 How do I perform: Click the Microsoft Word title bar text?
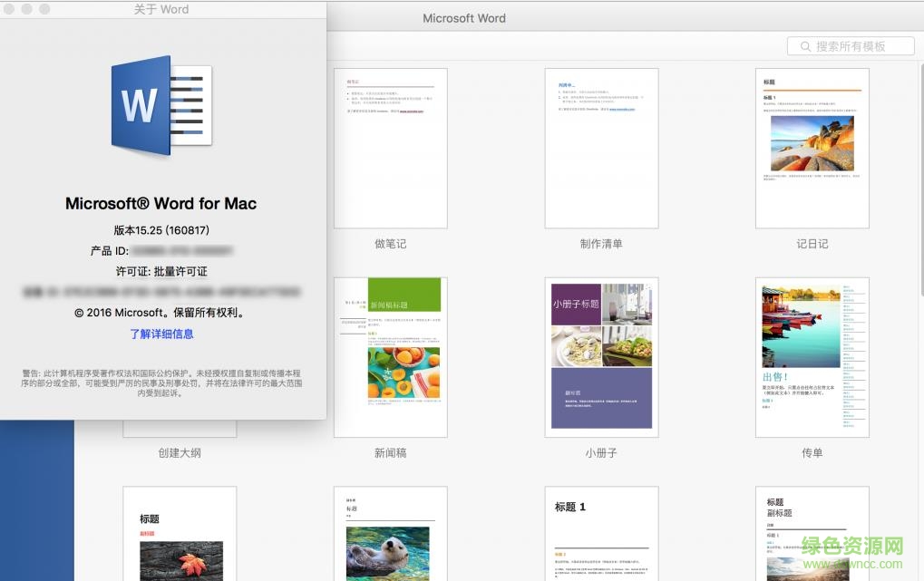pyautogui.click(x=463, y=17)
